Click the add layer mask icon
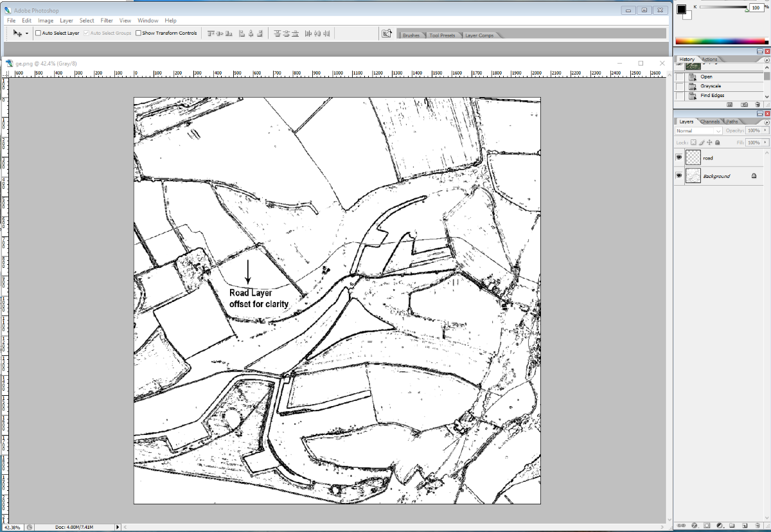The width and height of the screenshot is (771, 532). point(707,525)
